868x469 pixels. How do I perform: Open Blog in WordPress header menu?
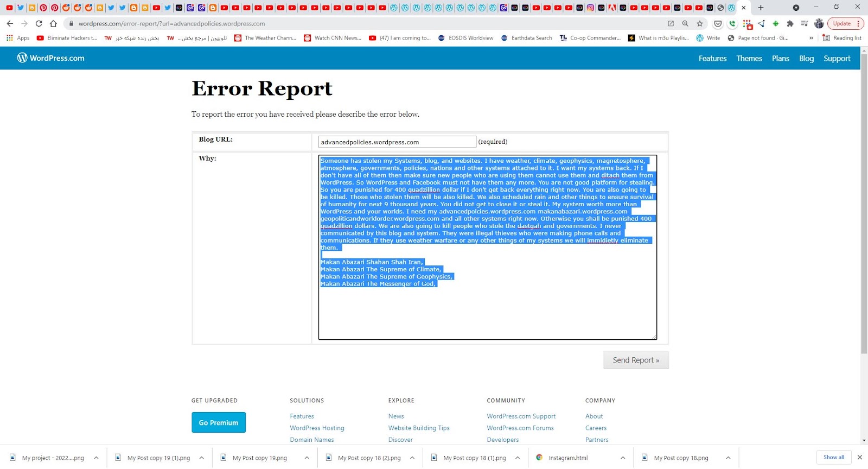(x=806, y=58)
